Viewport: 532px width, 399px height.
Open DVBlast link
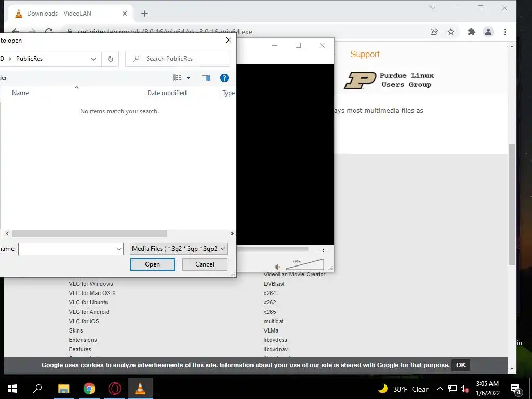(x=274, y=284)
